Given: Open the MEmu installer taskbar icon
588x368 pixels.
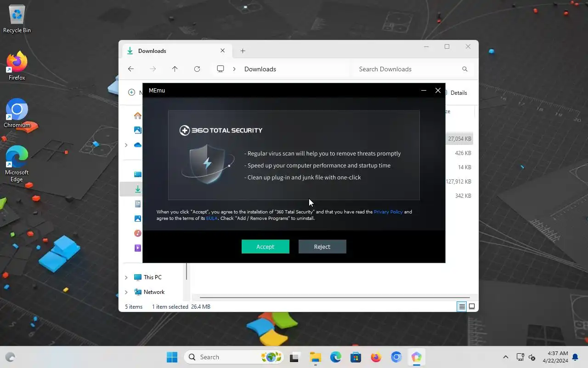Looking at the screenshot, I should 416,357.
